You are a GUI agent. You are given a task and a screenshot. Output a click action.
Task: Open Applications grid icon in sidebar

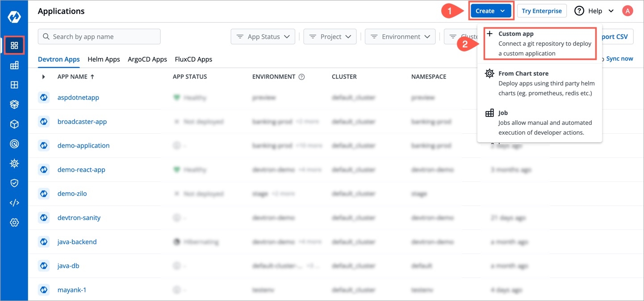pos(14,46)
